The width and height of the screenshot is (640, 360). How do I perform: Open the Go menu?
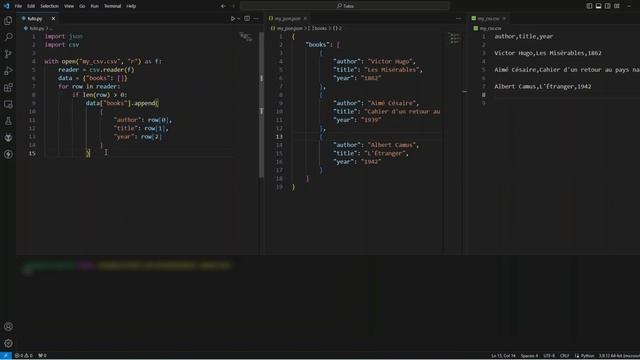point(82,6)
